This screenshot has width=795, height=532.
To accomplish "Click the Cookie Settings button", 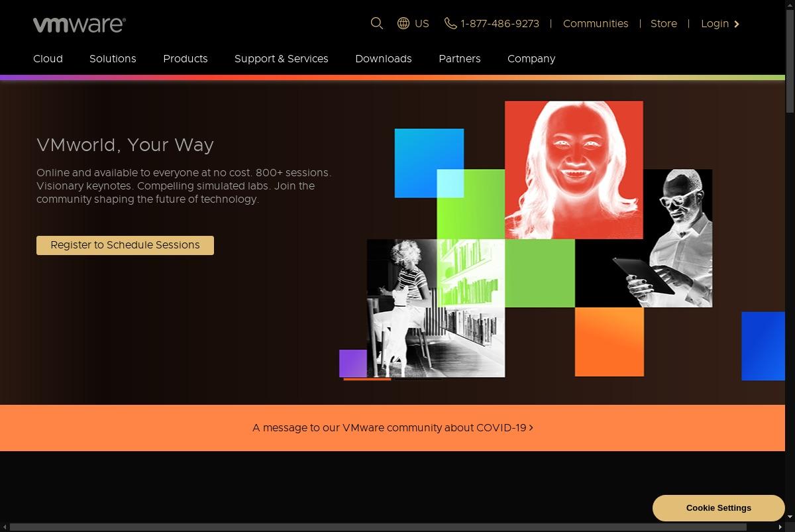I will click(x=719, y=508).
